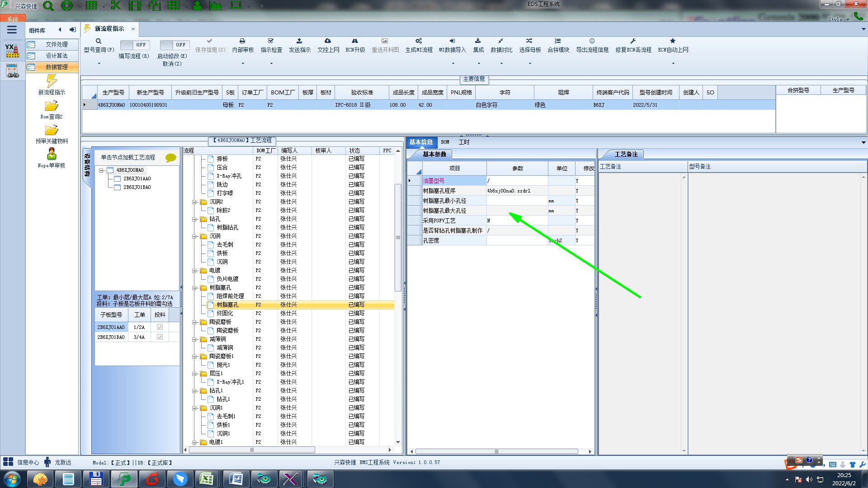Viewport: 868px width, 488px height.
Task: Open the 系统 ribbon tab
Action: 13,19
